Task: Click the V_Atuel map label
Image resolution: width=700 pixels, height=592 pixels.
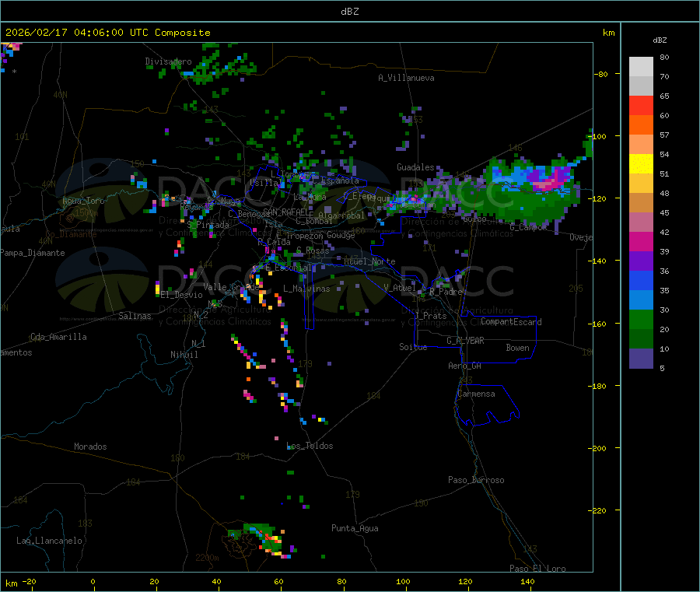Action: coord(400,288)
